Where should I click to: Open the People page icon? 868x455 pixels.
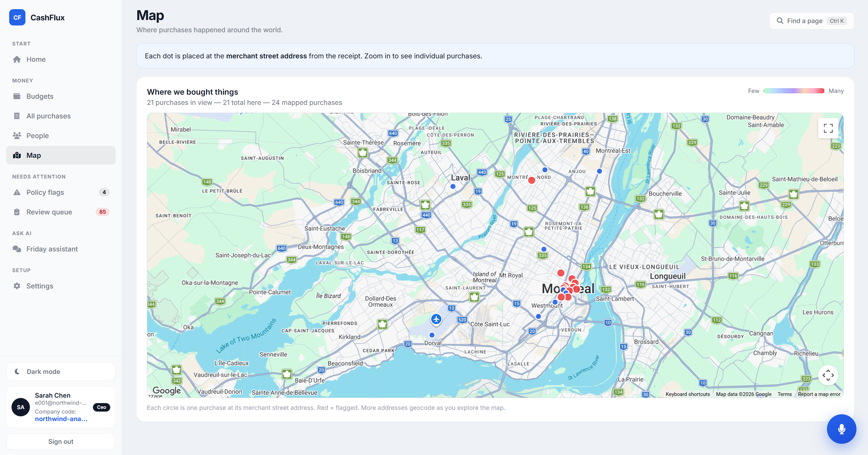pos(17,136)
